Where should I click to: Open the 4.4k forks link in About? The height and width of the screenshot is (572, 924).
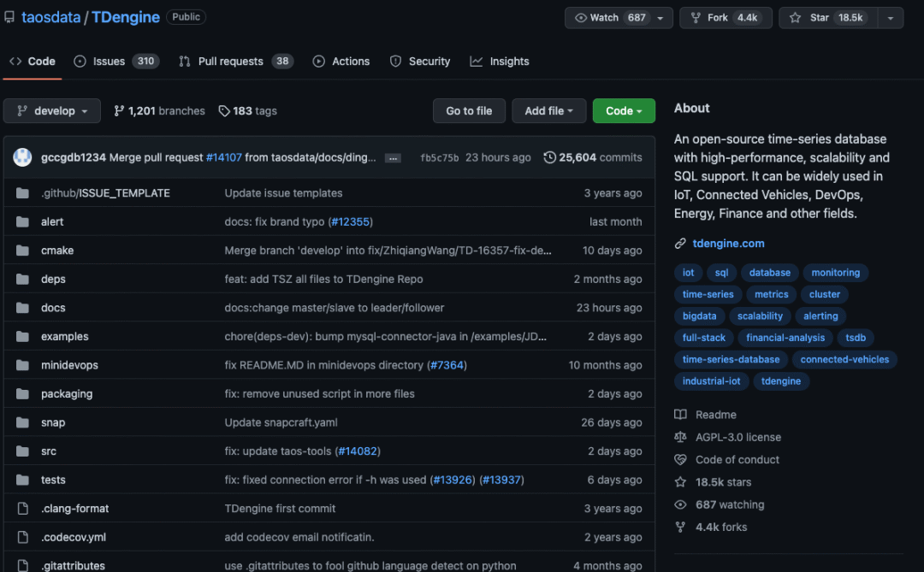(720, 528)
